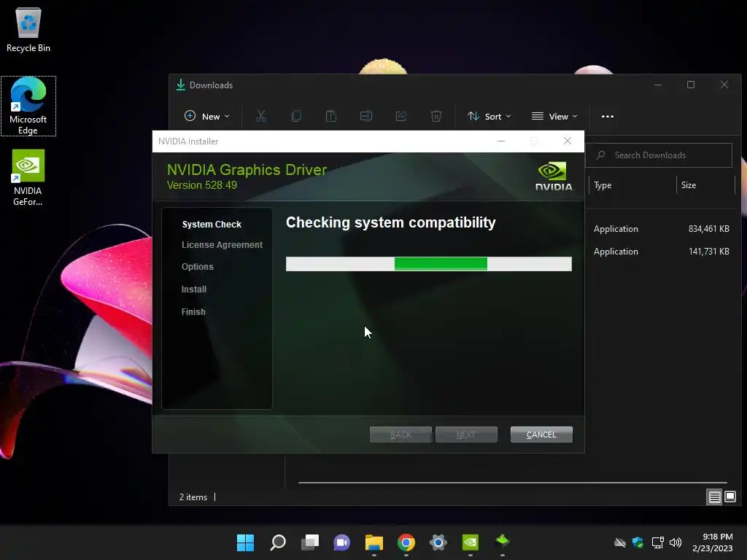The height and width of the screenshot is (560, 747).
Task: Open taskbar Search
Action: pyautogui.click(x=278, y=542)
